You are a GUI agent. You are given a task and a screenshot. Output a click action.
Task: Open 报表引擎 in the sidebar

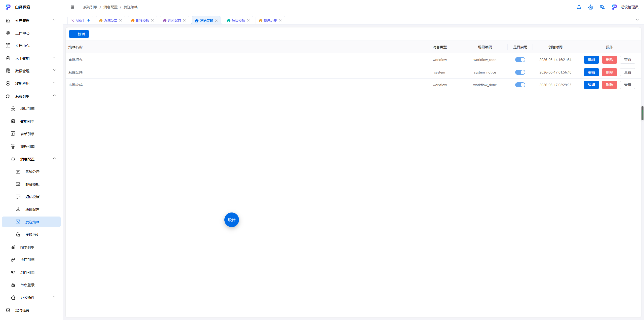31,247
